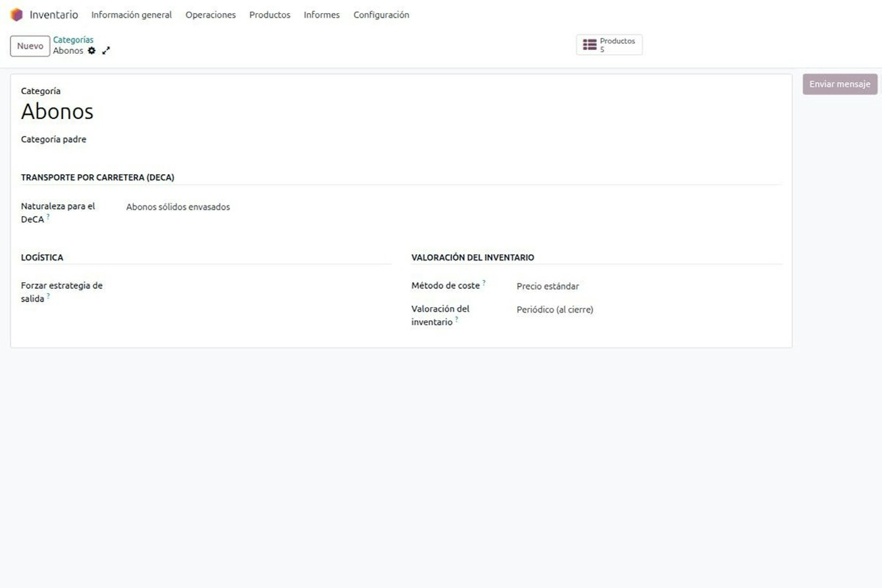Click the Productos list icon
The height and width of the screenshot is (588, 882).
(x=590, y=45)
